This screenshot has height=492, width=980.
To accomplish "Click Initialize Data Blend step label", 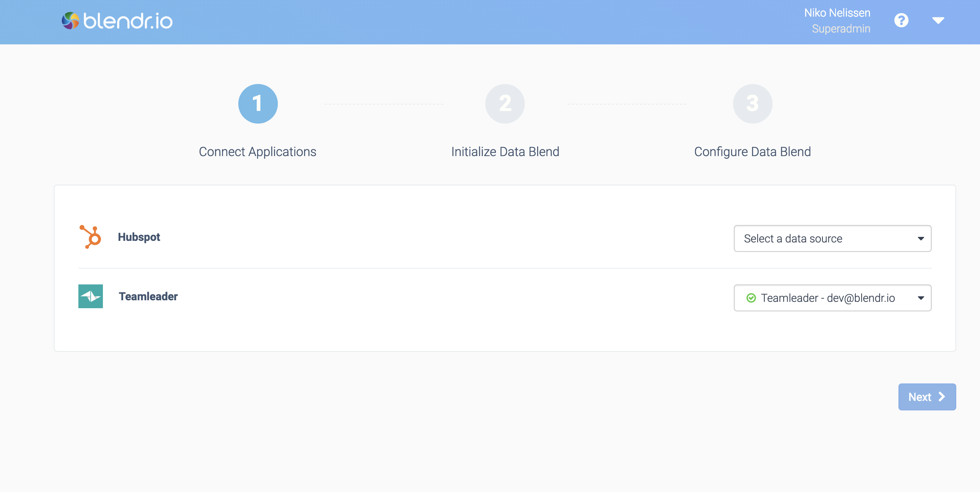I will [505, 151].
